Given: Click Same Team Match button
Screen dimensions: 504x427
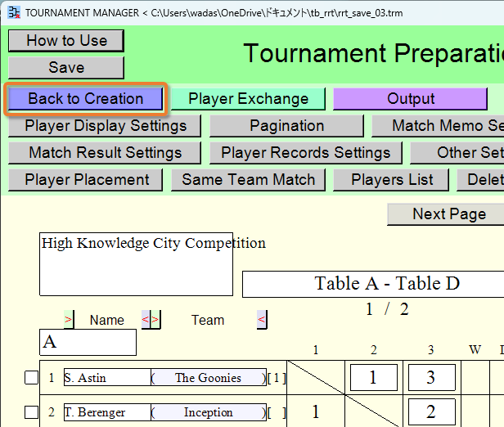Looking at the screenshot, I should coord(248,180).
